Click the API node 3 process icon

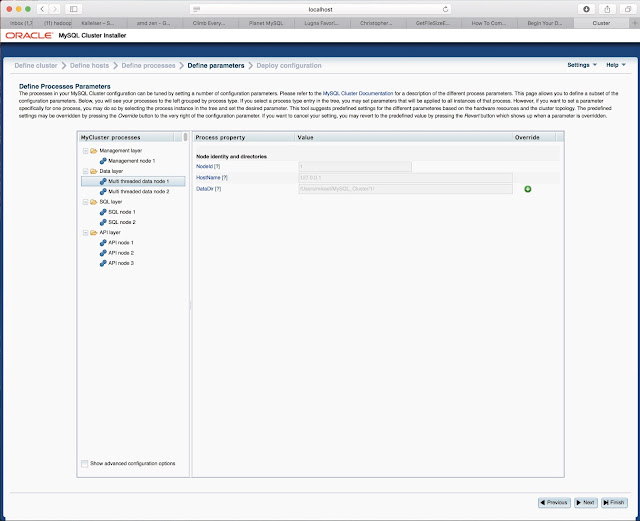tap(103, 263)
